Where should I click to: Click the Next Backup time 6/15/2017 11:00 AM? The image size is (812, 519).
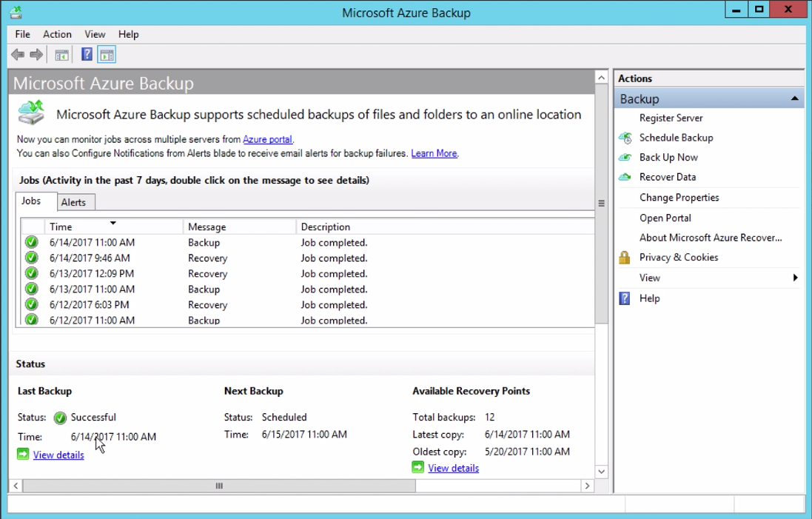pyautogui.click(x=304, y=435)
